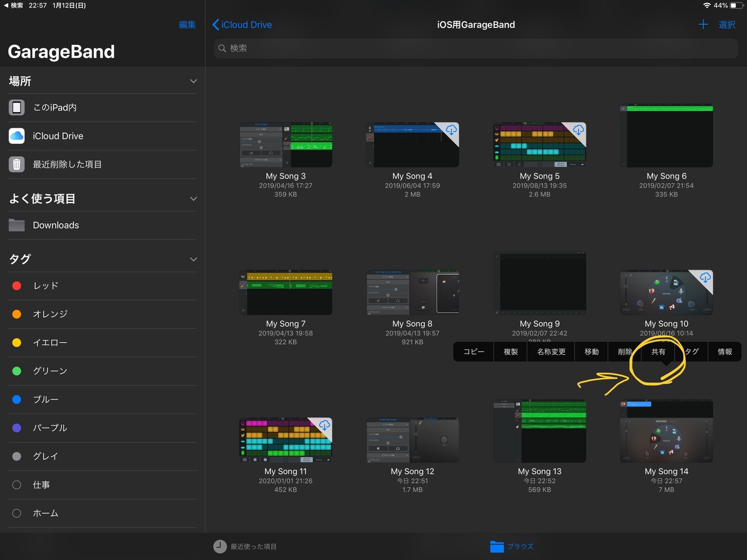Screen dimensions: 747x560
Task: Choose 情報 in the context menu
Action: point(725,352)
